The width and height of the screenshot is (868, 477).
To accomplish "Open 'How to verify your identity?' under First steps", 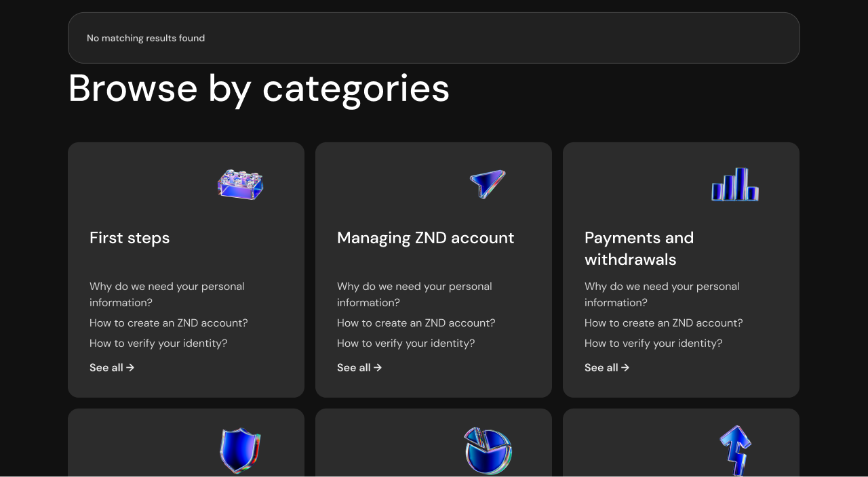I will (159, 344).
